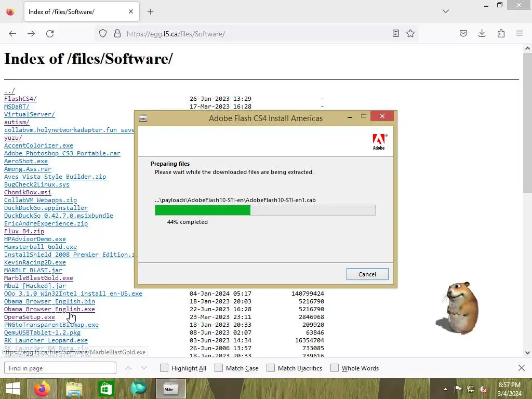The width and height of the screenshot is (532, 399).
Task: Bookmark this page with the star
Action: tap(410, 34)
